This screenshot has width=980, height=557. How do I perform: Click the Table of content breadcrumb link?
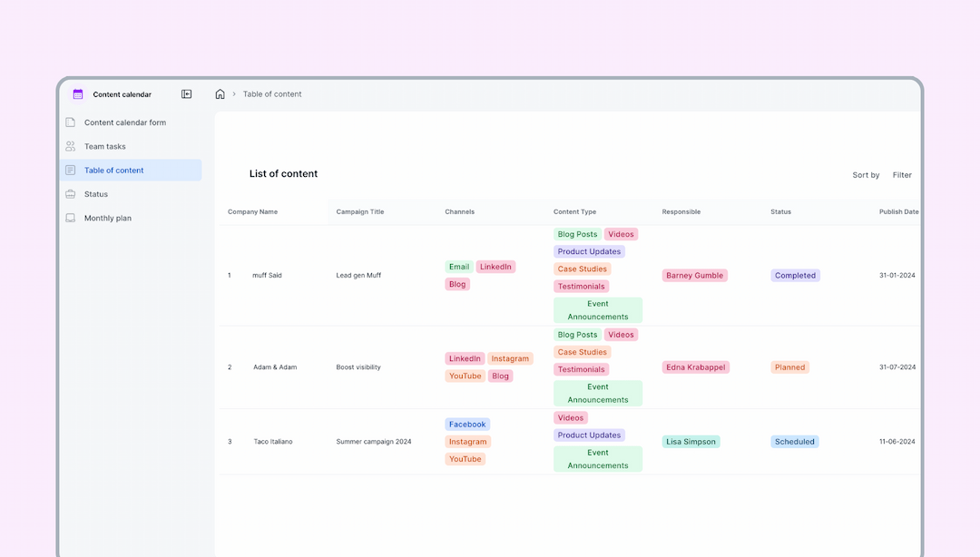(x=272, y=93)
